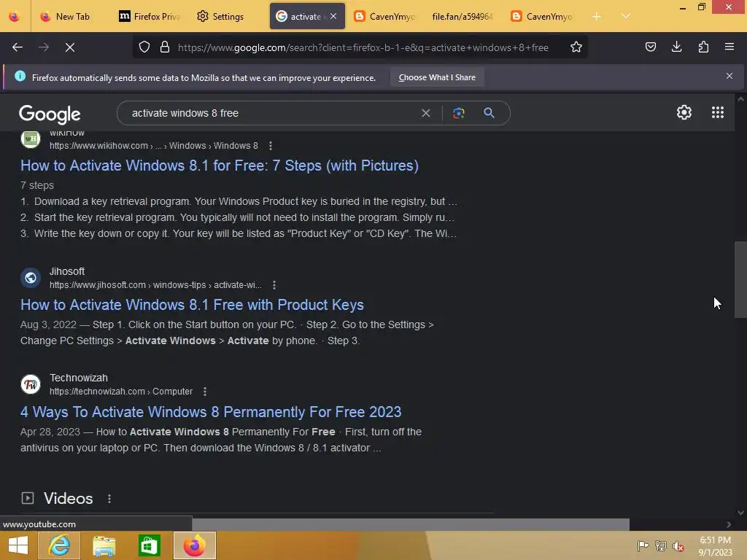Open the Firefox downloads panel
Screen dimensions: 747x560
click(x=676, y=47)
